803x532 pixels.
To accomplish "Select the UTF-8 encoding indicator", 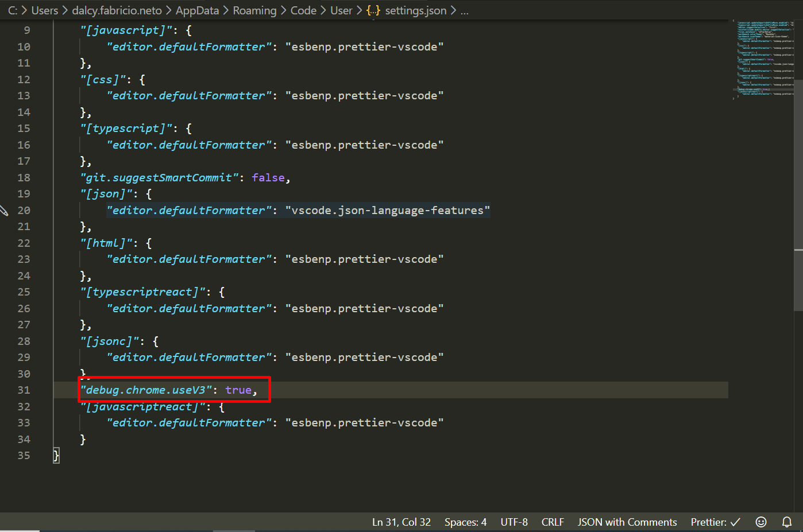I will click(514, 522).
